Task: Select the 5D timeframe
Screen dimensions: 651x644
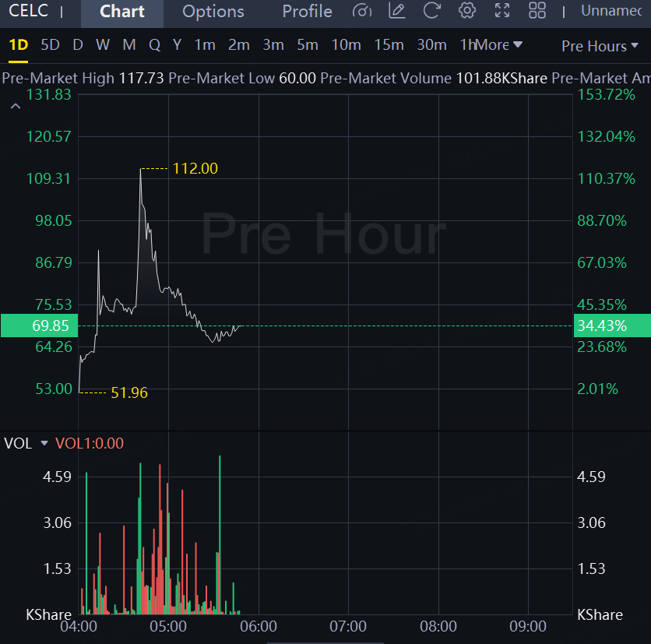Action: point(51,45)
